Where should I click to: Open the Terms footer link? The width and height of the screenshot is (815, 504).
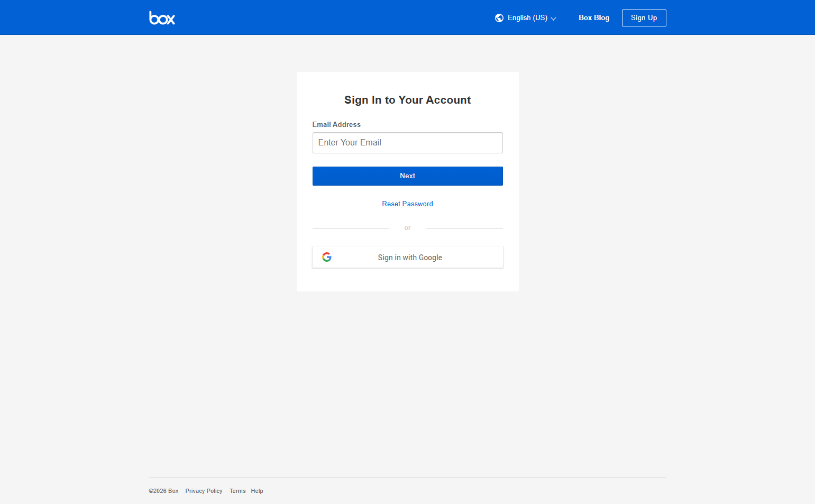[237, 491]
